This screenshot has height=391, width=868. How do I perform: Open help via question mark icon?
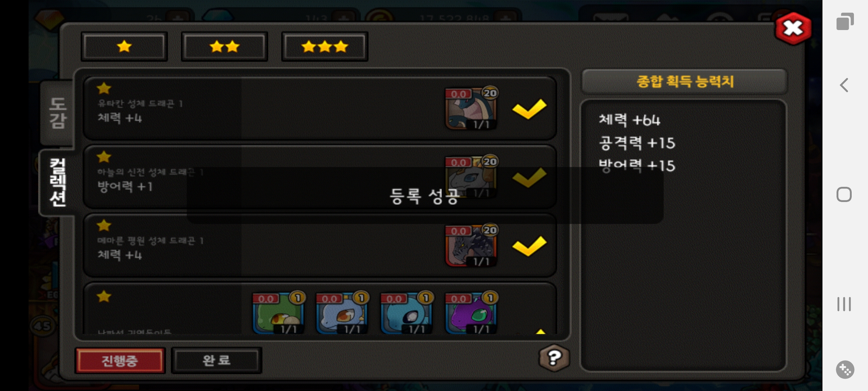click(x=554, y=358)
